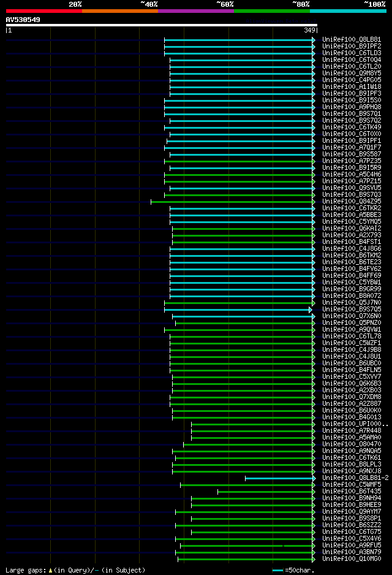Select the UniRef100_B9S587 hit name
This screenshot has height=575, width=392.
352,154
